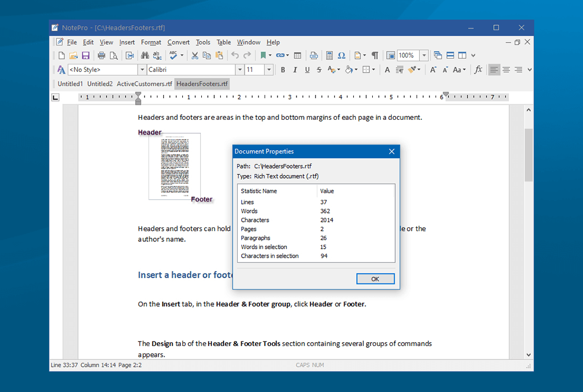Open the Format menu
Viewport: 583px width, 392px height.
point(151,43)
